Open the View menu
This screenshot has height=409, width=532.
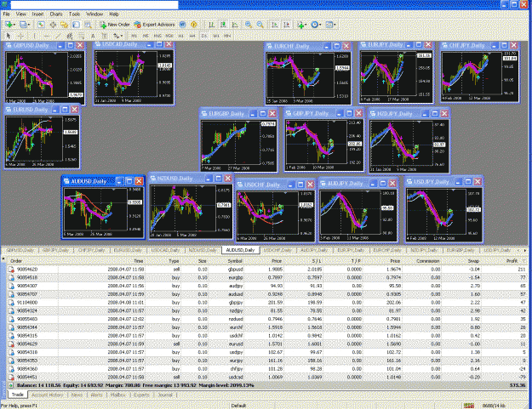coord(21,14)
